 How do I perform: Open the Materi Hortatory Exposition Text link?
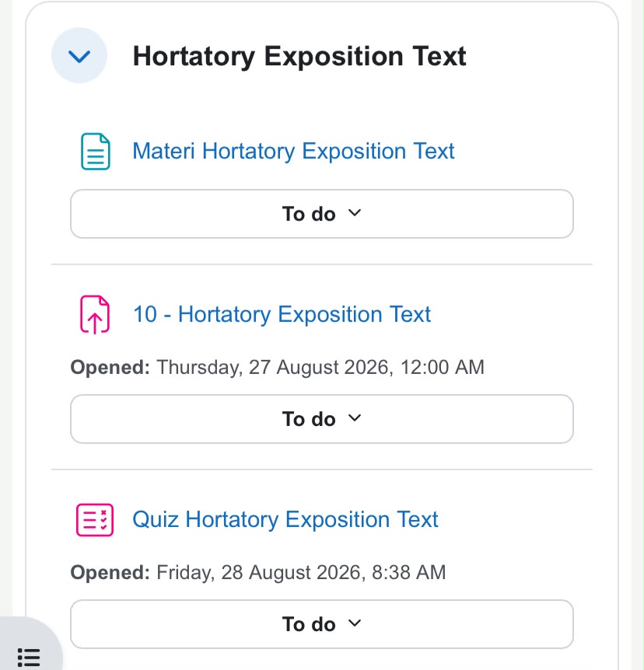[293, 152]
